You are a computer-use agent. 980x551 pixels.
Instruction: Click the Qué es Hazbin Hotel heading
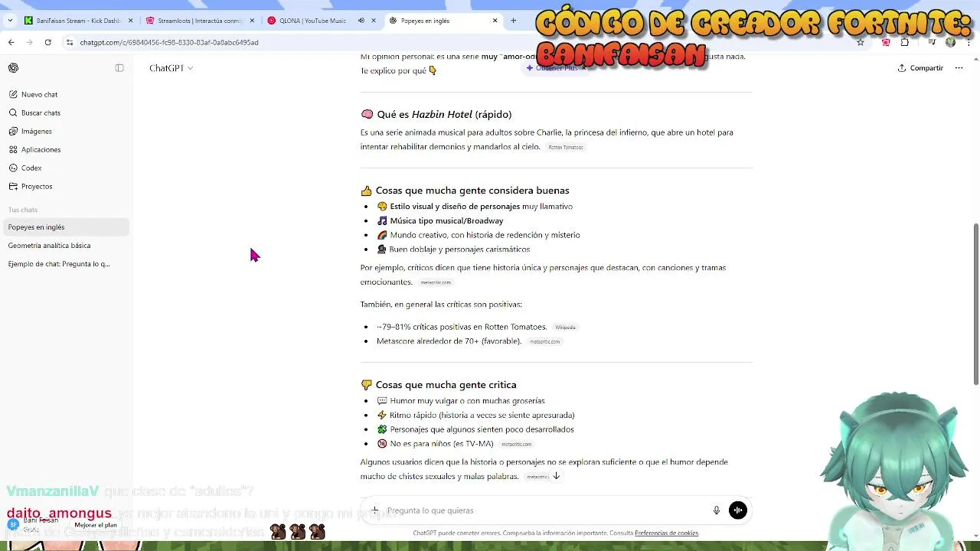[444, 114]
